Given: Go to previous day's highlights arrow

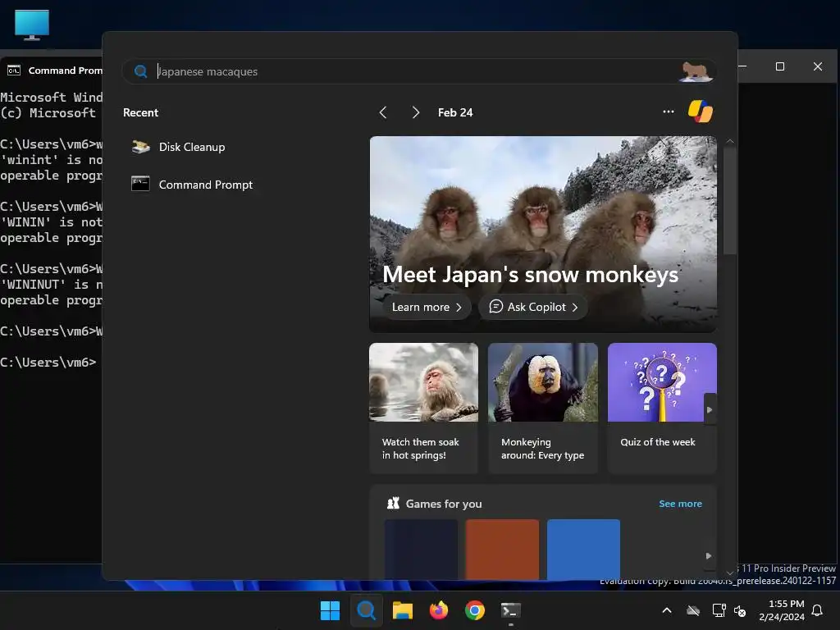Looking at the screenshot, I should [383, 112].
